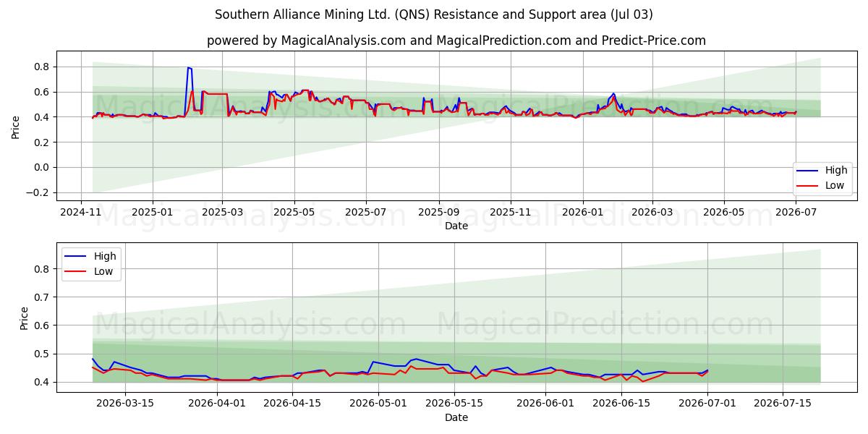Click the 2026-03-15 date label on the bottom chart
The image size is (868, 434).
pyautogui.click(x=125, y=404)
